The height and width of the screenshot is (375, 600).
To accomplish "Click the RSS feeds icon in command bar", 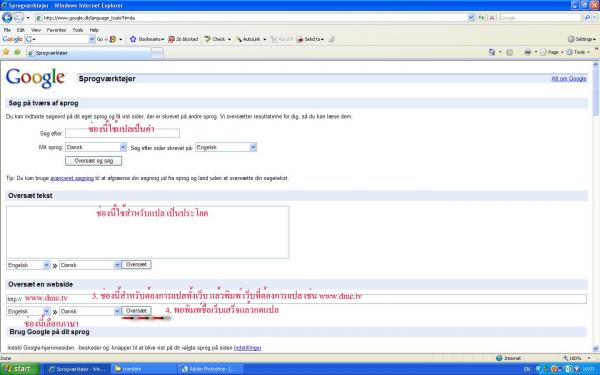I will [509, 52].
